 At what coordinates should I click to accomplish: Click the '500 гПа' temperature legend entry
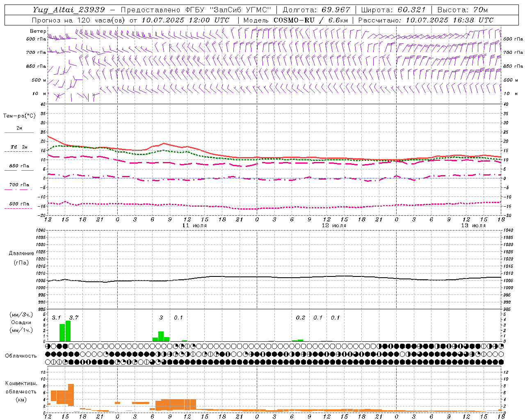[x=19, y=204]
